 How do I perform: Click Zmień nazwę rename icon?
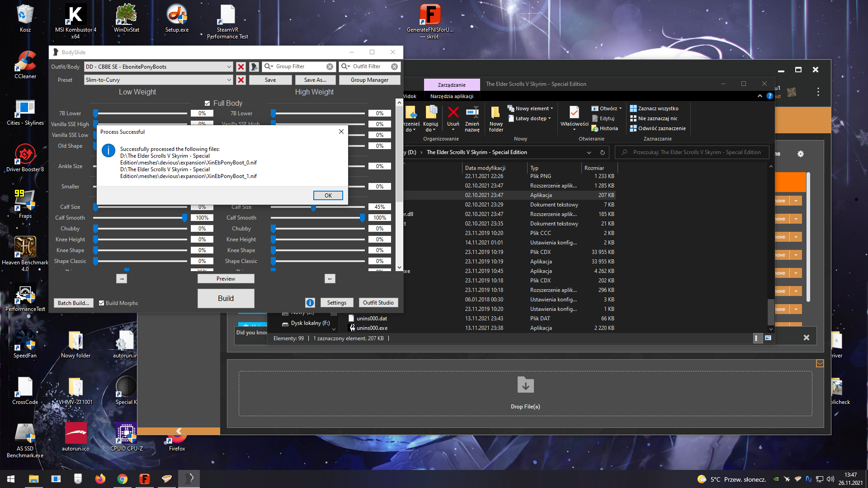[472, 112]
